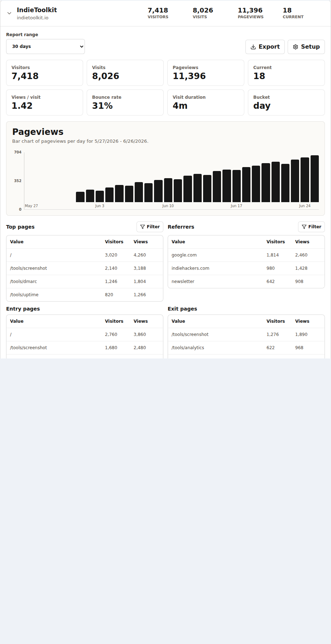
Task: Click the tallest bar in Pageviews chart
Action: (x=315, y=179)
